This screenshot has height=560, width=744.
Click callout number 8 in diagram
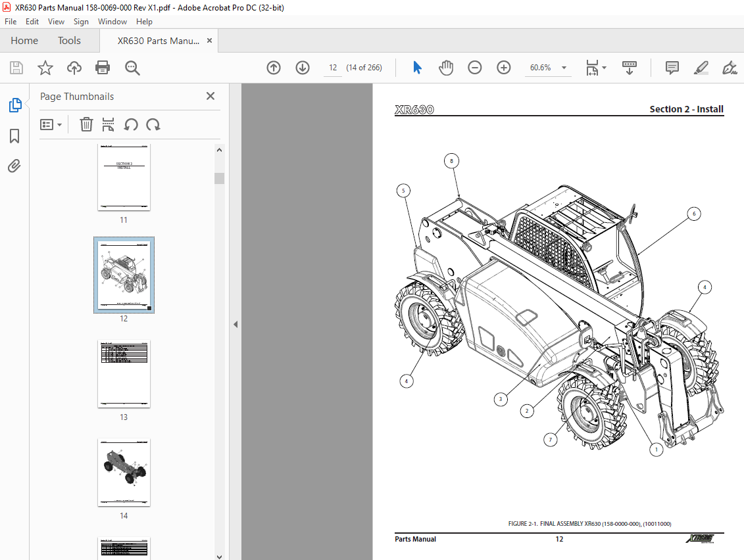(x=451, y=161)
